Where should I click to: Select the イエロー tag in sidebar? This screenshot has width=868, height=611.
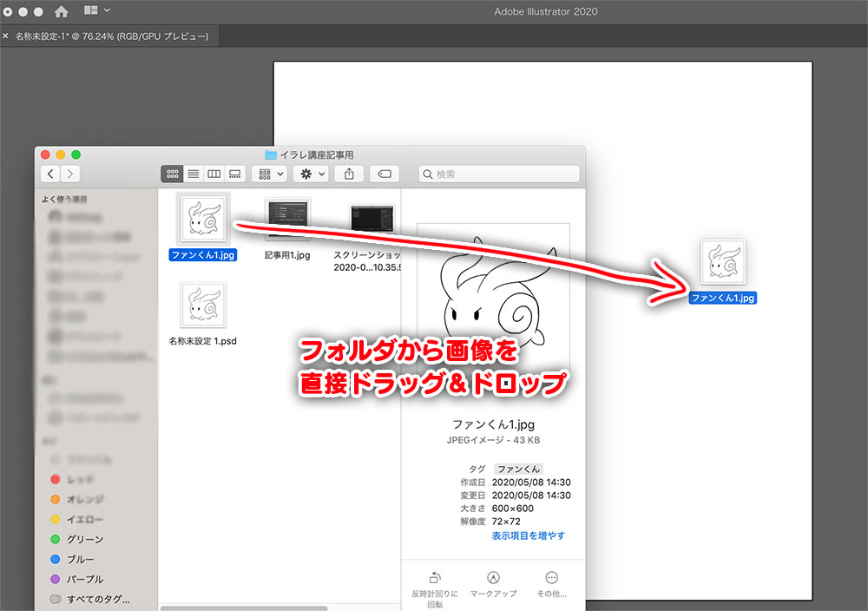click(77, 519)
